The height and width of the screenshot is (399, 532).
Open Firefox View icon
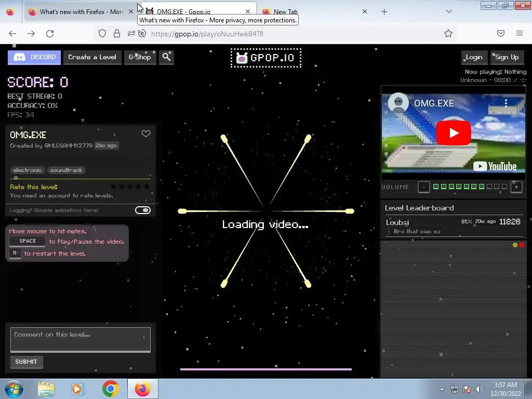[10, 11]
